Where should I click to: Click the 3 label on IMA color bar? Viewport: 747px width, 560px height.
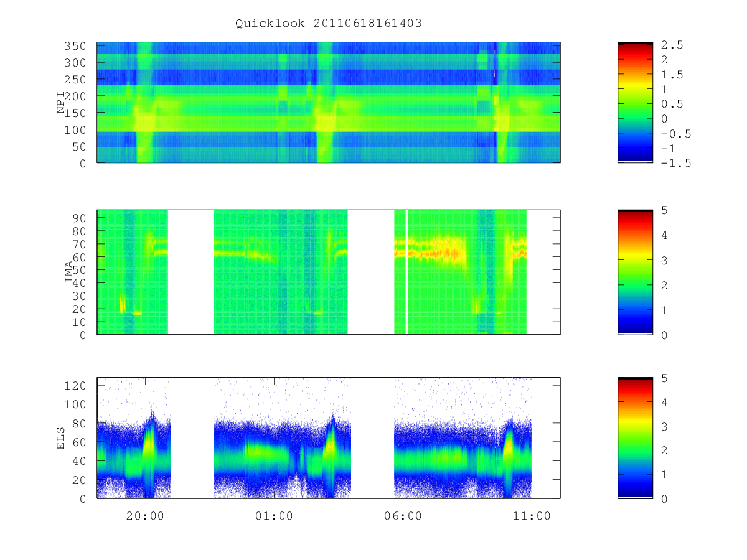pos(664,260)
